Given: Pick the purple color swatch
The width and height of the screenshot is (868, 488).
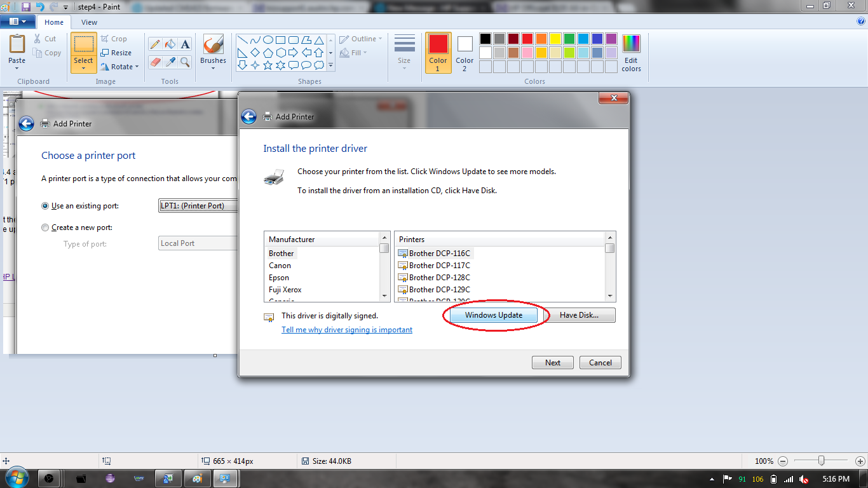Looking at the screenshot, I should [611, 39].
